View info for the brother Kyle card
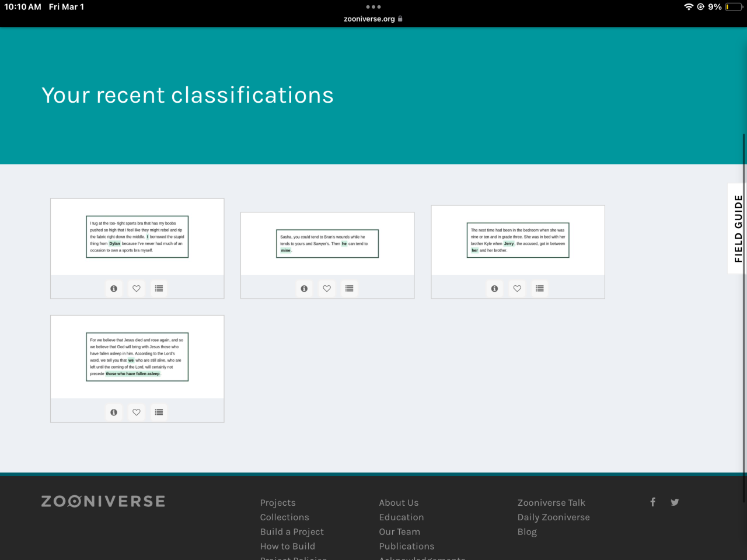 tap(494, 288)
